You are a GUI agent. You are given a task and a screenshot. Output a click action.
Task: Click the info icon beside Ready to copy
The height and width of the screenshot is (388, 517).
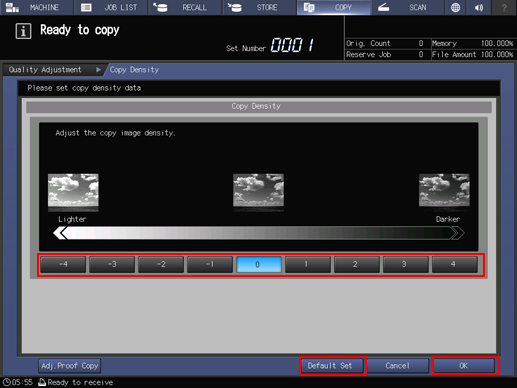(23, 31)
